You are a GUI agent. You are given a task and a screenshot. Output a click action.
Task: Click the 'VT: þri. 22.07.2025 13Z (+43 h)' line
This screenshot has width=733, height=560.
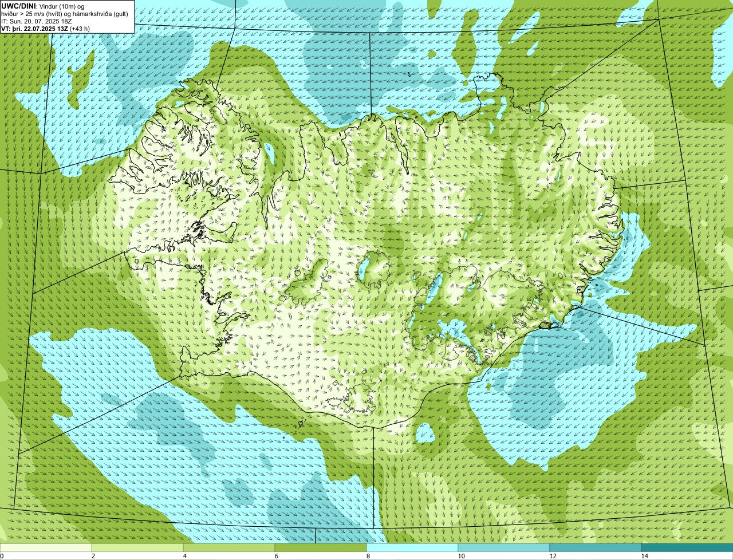(x=46, y=28)
